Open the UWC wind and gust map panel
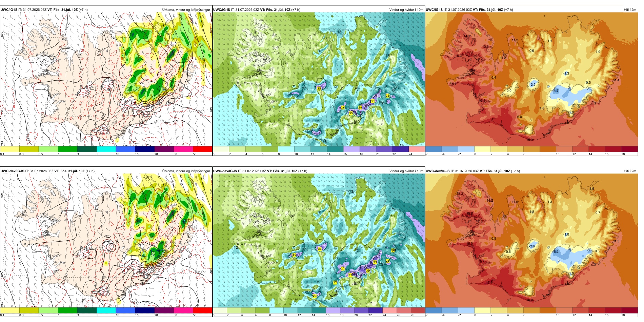The width and height of the screenshot is (644, 322). pos(319,79)
